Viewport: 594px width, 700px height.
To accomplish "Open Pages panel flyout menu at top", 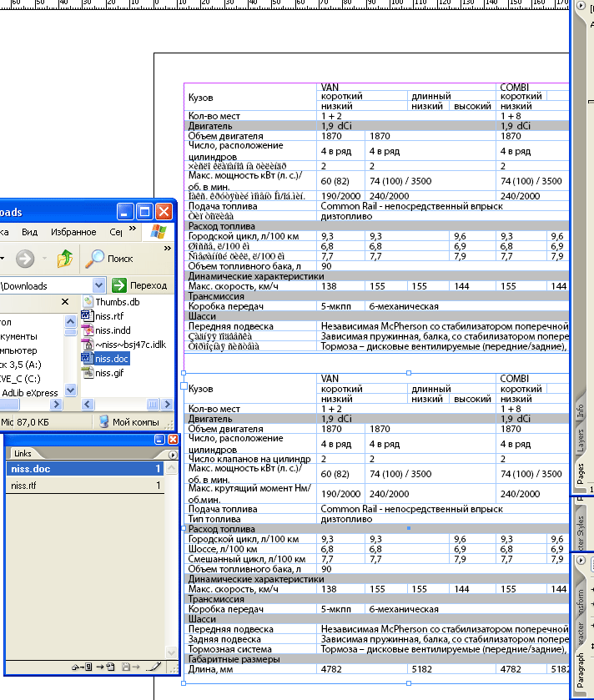I will [x=581, y=6].
